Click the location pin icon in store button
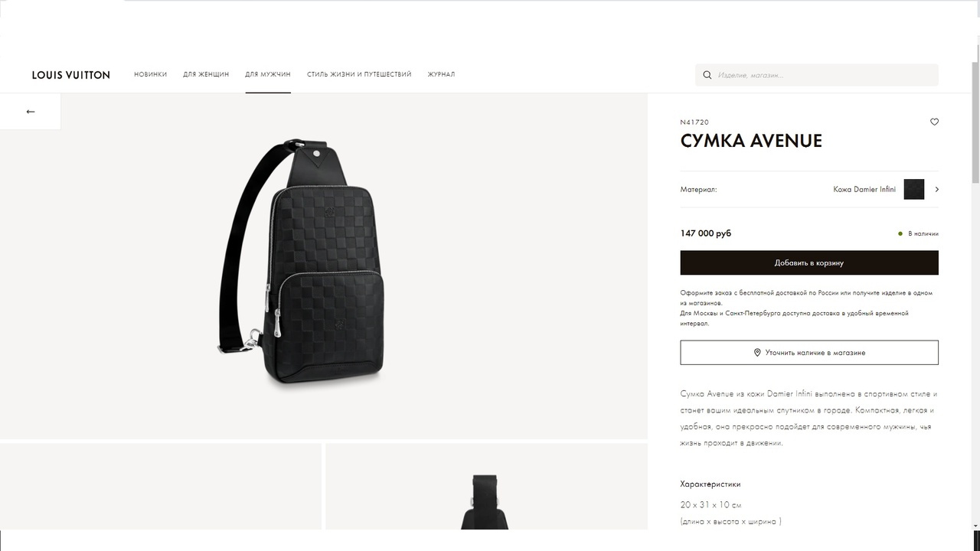 (x=757, y=353)
